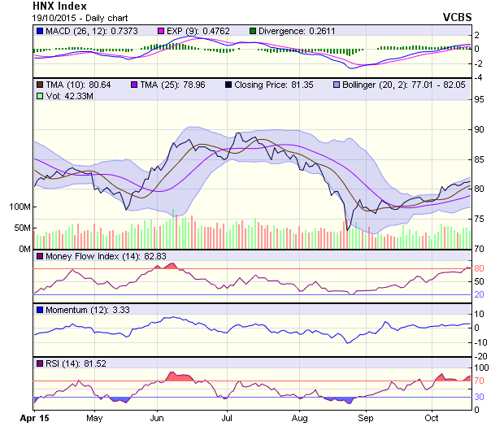The image size is (504, 435).
Task: Click the green Divergence legend square
Action: [253, 31]
